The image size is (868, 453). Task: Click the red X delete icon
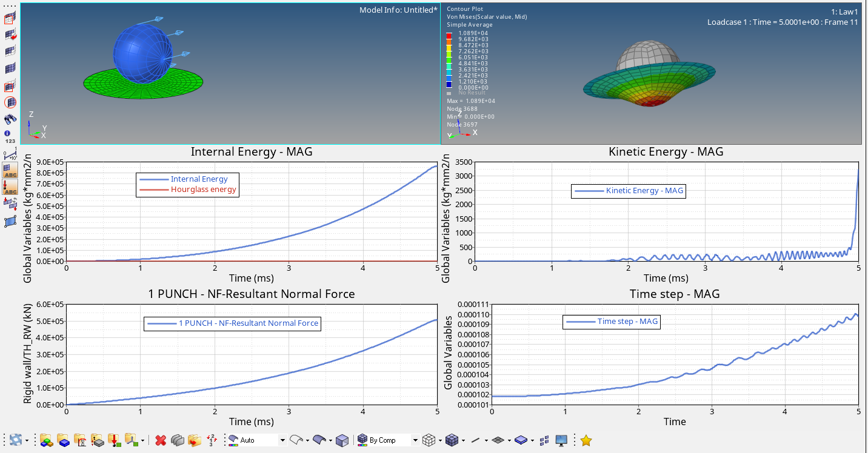[161, 440]
